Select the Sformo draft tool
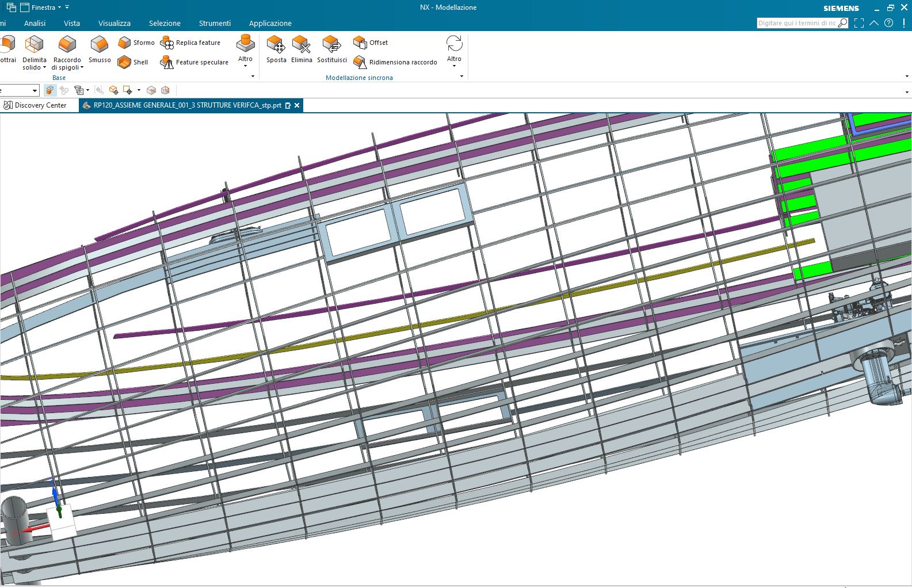This screenshot has height=588, width=912. click(x=124, y=43)
